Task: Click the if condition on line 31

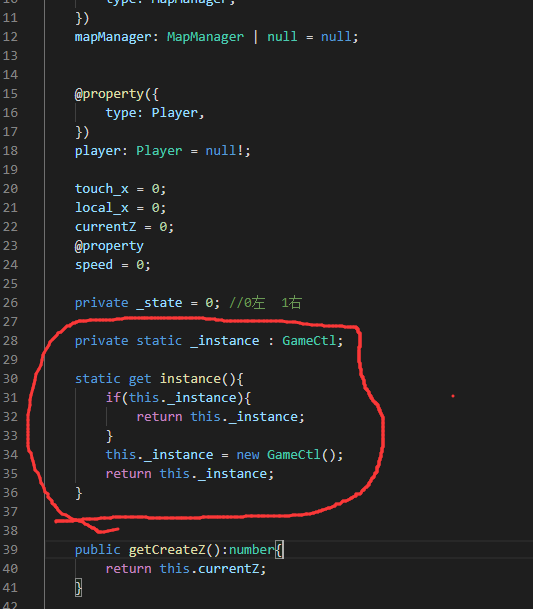Action: point(183,398)
